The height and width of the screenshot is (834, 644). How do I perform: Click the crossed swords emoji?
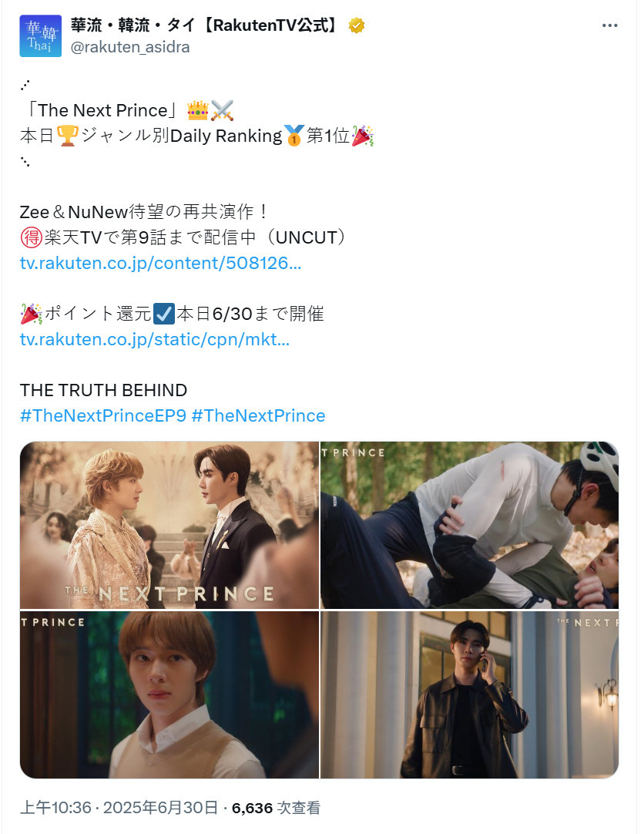(222, 110)
